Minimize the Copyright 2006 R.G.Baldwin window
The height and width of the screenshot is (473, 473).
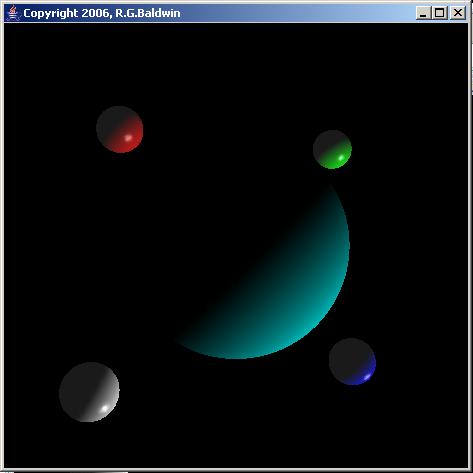[x=423, y=13]
